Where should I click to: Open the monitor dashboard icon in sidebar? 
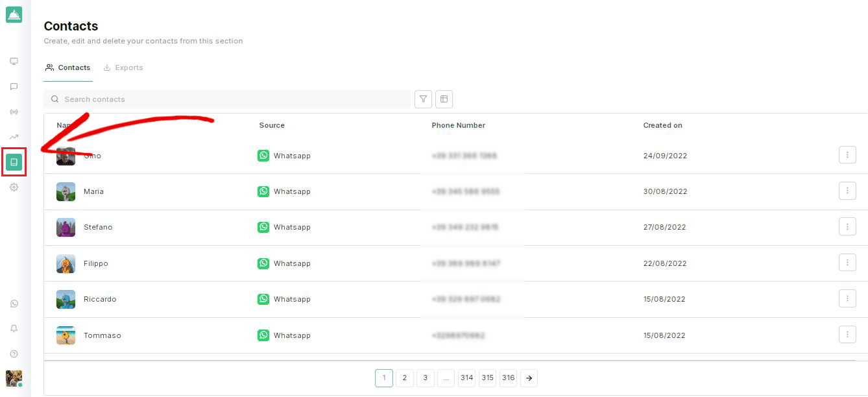14,62
